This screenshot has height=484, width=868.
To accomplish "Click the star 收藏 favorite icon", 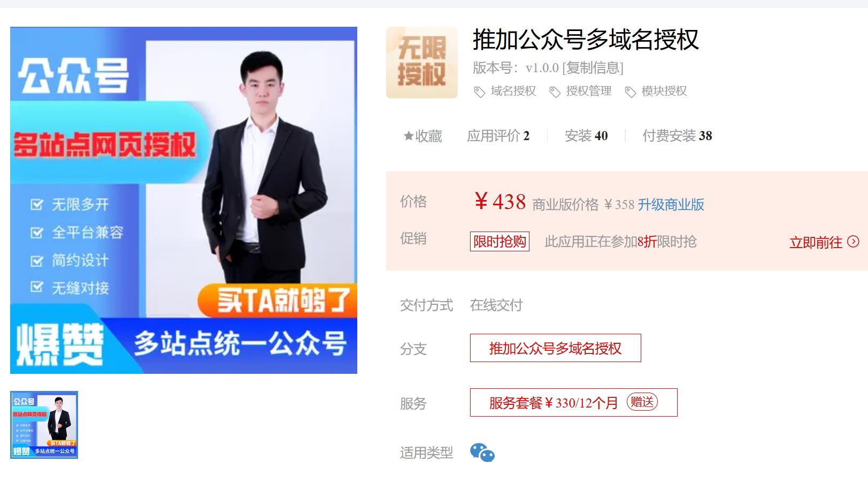I will coord(408,136).
